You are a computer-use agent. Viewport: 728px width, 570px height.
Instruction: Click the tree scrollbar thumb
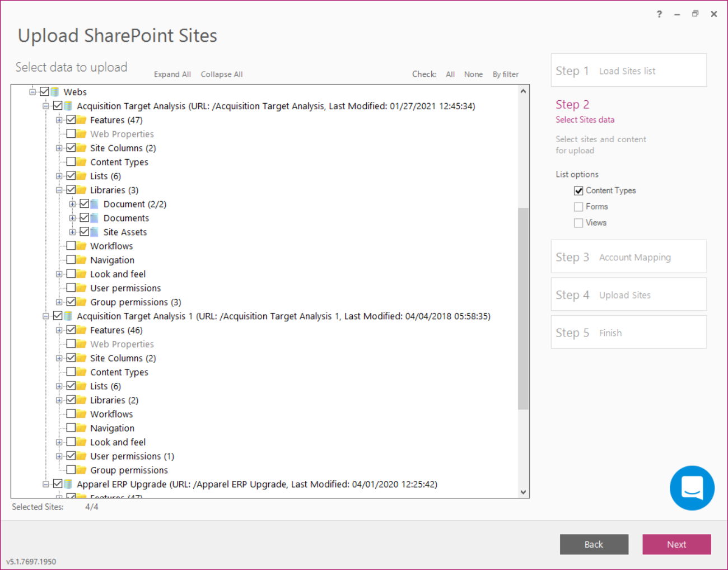click(523, 309)
